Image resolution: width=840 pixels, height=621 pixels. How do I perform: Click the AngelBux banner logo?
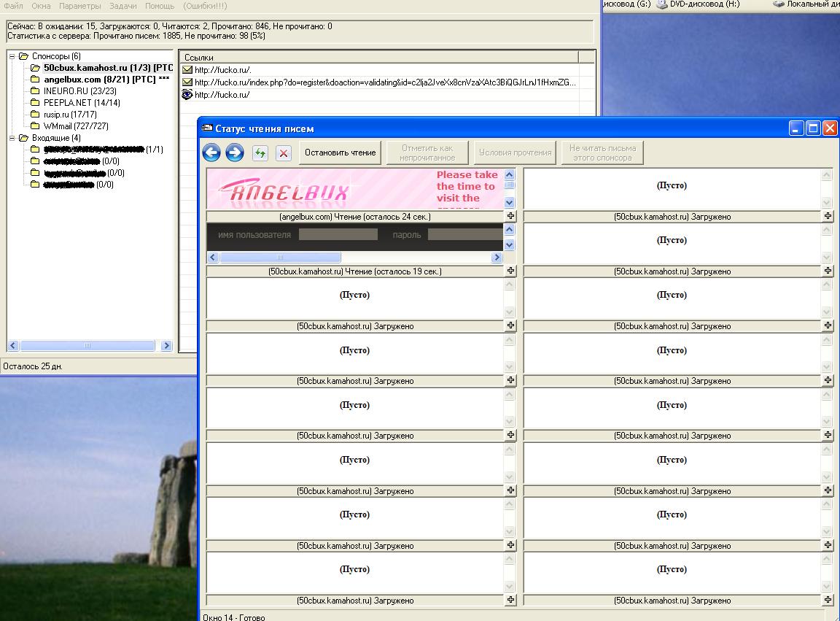pyautogui.click(x=284, y=190)
